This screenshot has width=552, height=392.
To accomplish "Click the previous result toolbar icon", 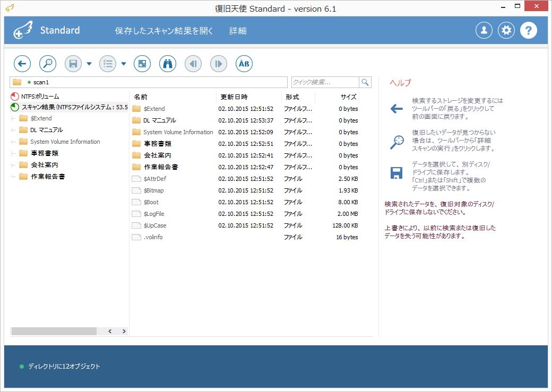I will point(193,64).
